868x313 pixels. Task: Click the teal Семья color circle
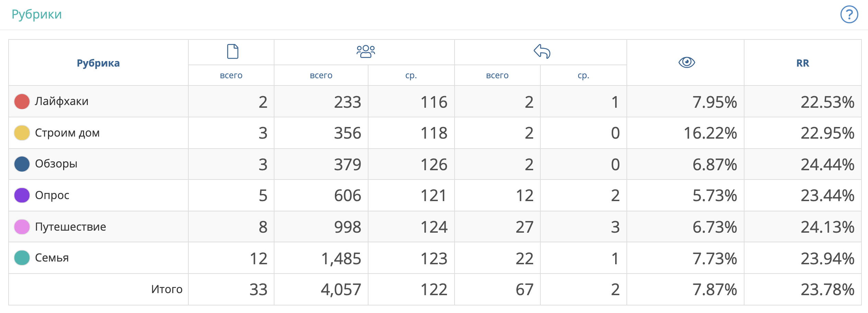point(22,258)
